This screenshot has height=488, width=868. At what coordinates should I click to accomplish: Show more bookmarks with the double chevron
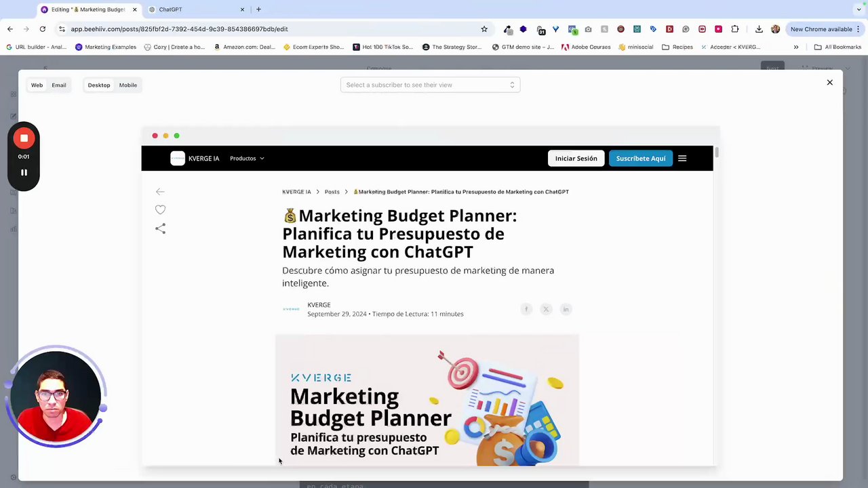click(x=796, y=47)
